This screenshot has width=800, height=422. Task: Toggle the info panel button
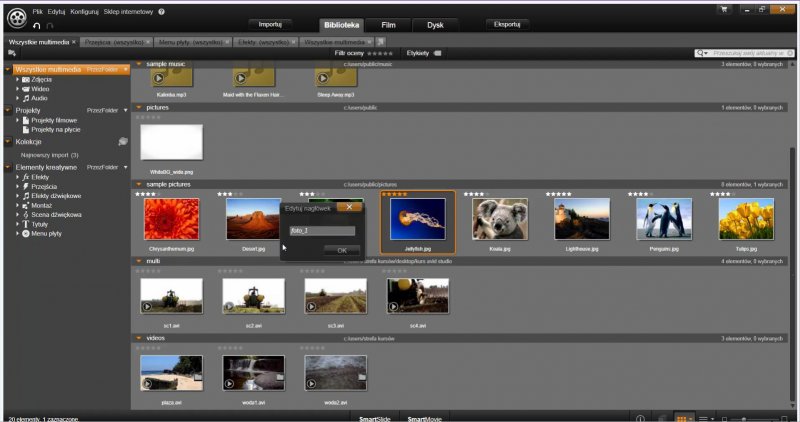point(640,416)
